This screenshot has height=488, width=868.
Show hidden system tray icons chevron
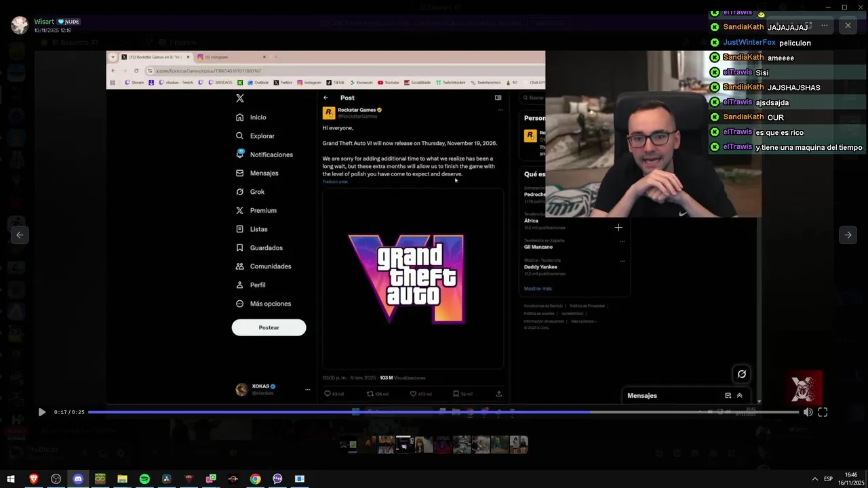pyautogui.click(x=814, y=479)
